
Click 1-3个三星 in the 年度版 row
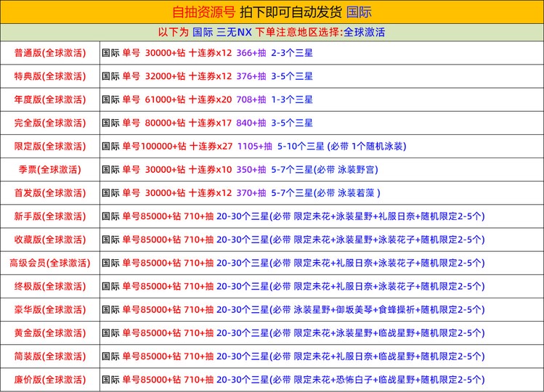click(292, 99)
